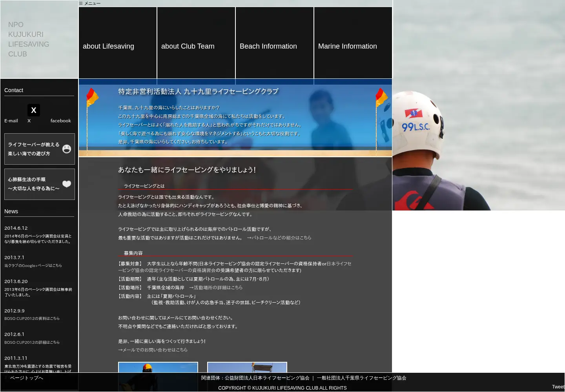
Task: Open the E-mail contact link
Action: click(11, 121)
